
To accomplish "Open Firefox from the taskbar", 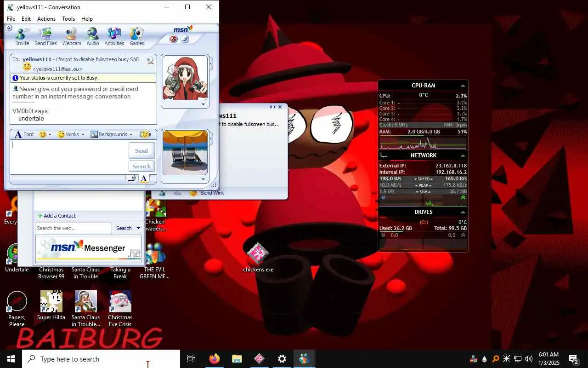I will click(x=215, y=359).
